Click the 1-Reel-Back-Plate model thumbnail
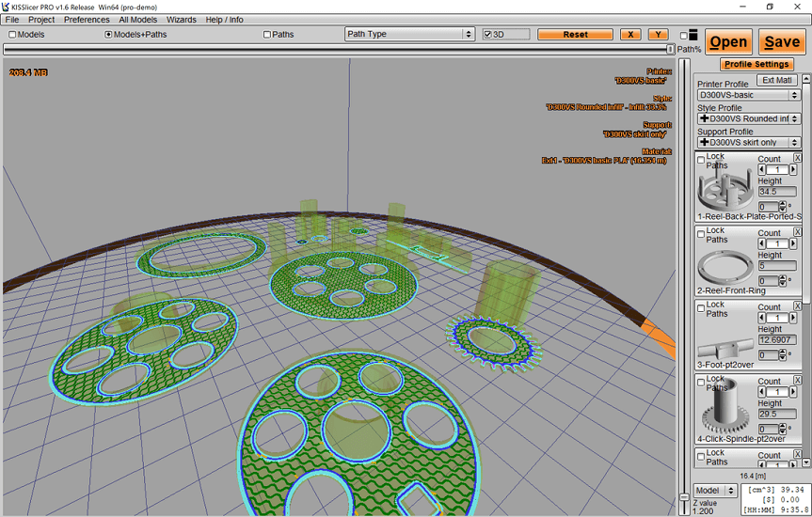 coord(724,190)
